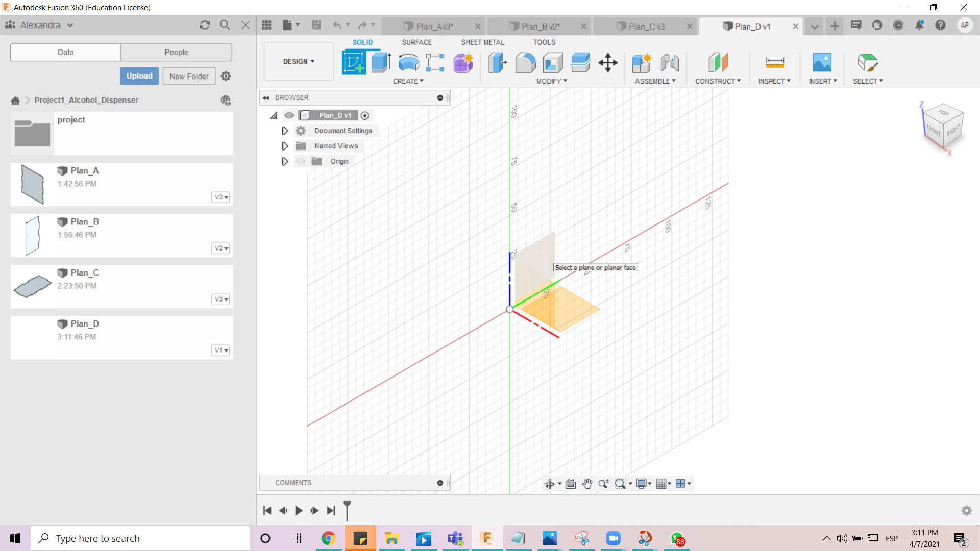Select the Revolve tool
The width and height of the screenshot is (980, 551).
click(408, 63)
